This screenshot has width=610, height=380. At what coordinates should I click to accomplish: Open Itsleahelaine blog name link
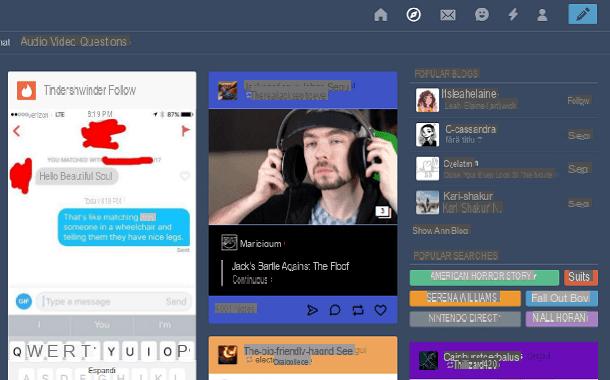coord(469,94)
